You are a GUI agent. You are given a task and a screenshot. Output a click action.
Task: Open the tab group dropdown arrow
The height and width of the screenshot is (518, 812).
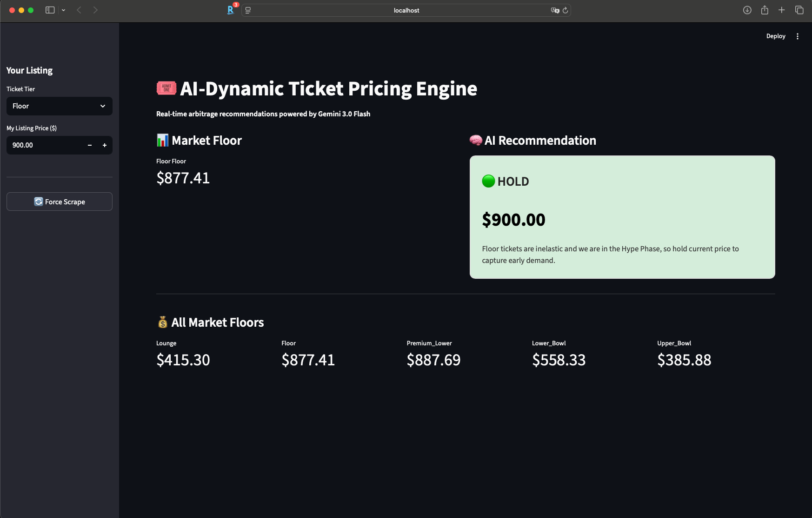[63, 10]
